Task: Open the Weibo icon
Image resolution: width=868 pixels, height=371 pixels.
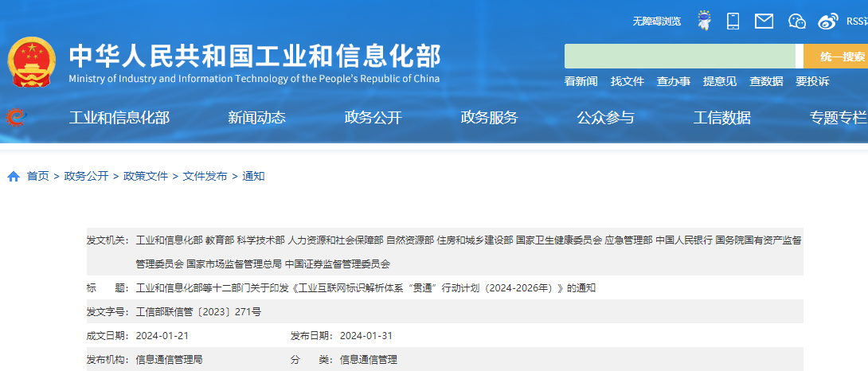Action: [x=828, y=21]
